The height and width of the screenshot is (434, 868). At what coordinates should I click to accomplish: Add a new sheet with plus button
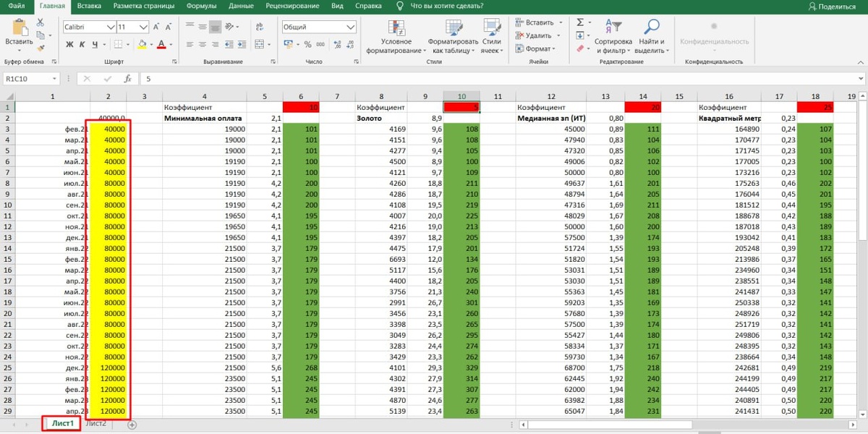click(132, 425)
